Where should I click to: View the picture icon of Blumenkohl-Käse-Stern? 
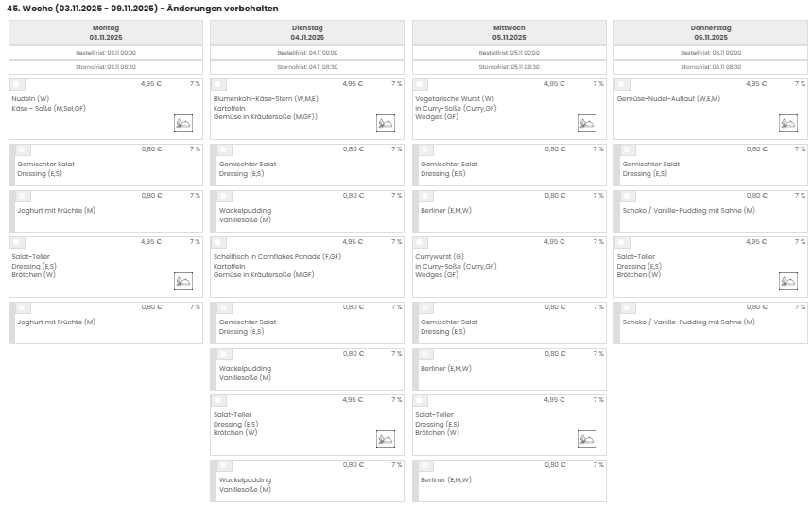386,123
